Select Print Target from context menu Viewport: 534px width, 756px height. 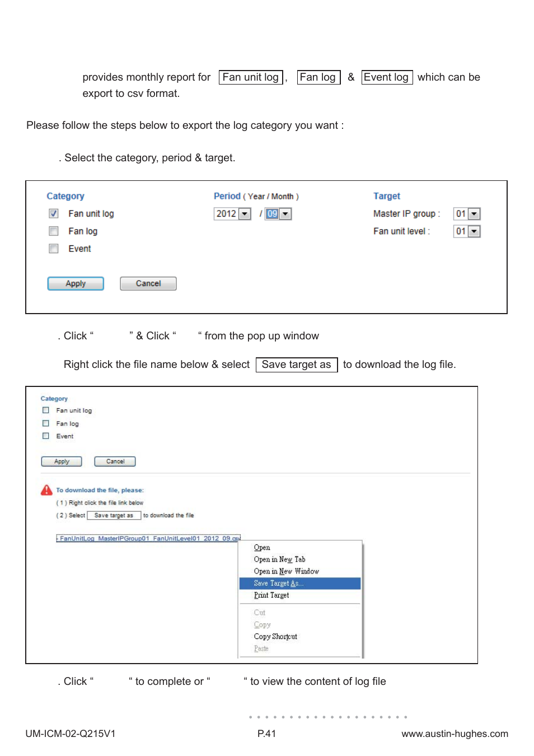coord(271,595)
